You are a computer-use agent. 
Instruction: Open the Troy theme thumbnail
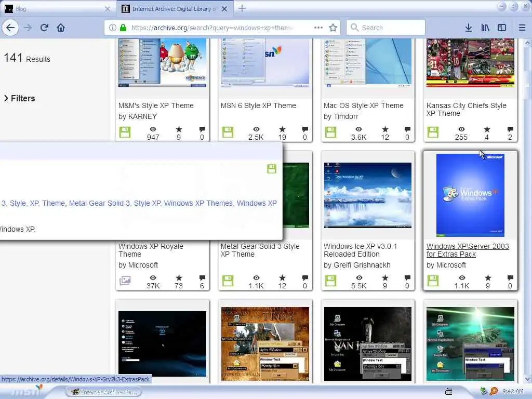click(x=265, y=344)
